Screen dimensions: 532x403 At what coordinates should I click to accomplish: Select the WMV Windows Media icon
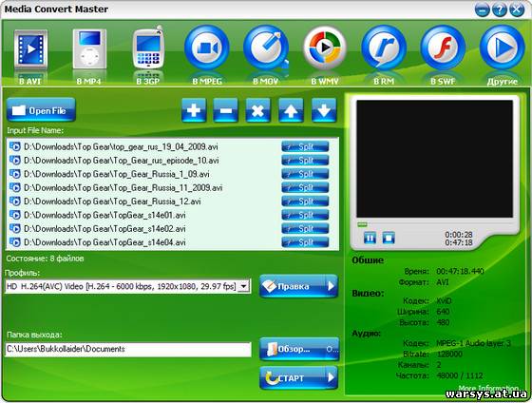[x=325, y=48]
